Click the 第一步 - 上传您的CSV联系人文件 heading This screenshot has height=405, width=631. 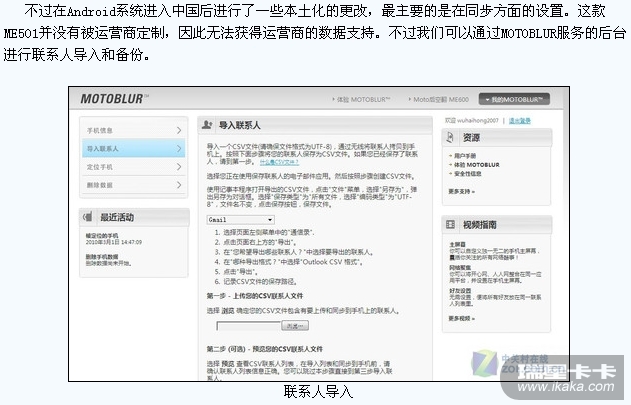[255, 296]
